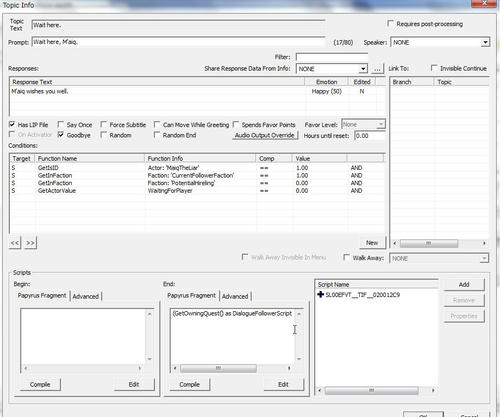
Task: Click the Audio Output Override button
Action: (x=265, y=135)
